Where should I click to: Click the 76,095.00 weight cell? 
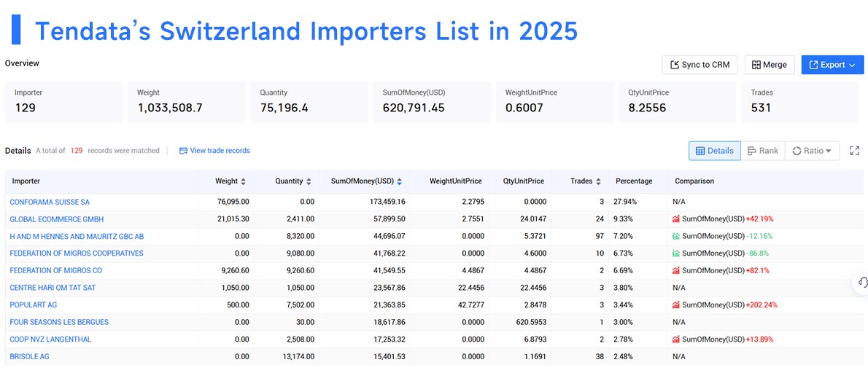(x=233, y=202)
